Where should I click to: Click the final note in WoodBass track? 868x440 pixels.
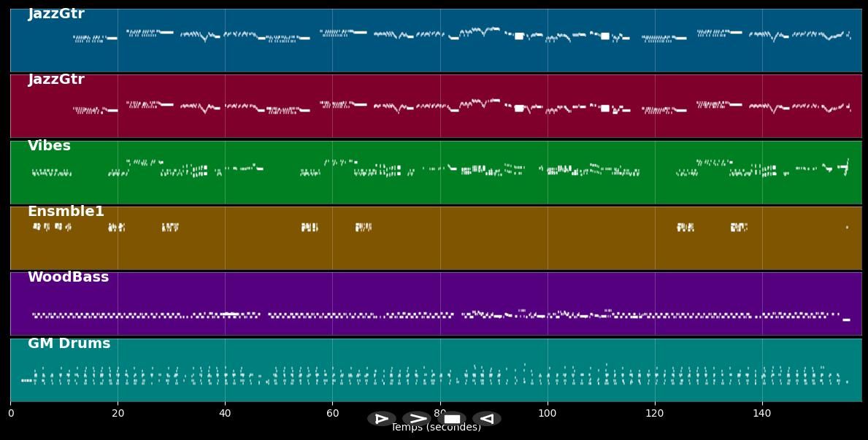[846, 320]
